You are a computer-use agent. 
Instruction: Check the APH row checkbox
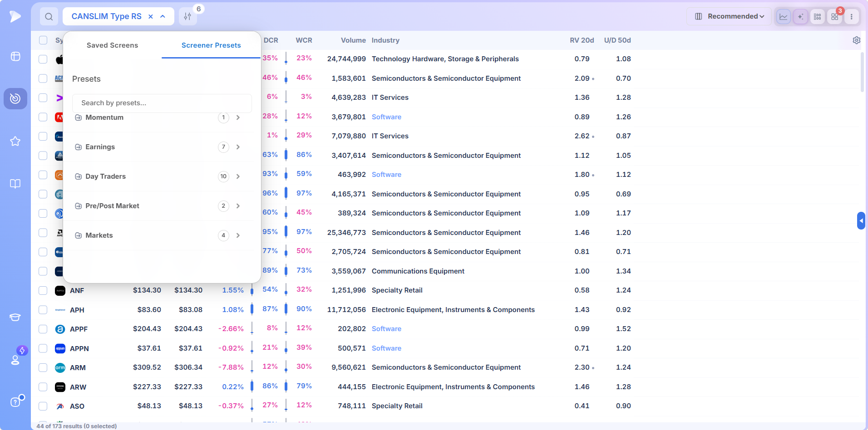click(43, 310)
